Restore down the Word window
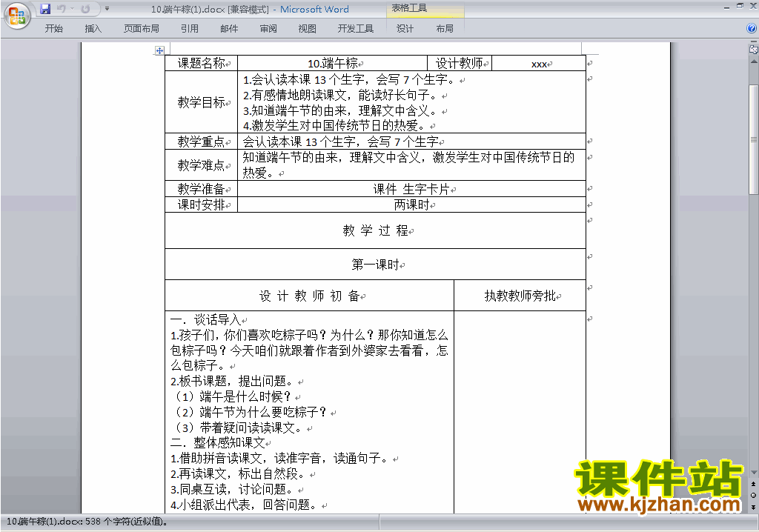Viewport: 759px width, 532px height. [x=740, y=6]
